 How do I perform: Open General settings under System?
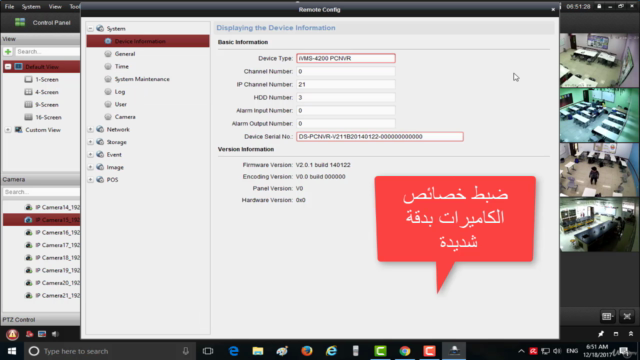(x=124, y=54)
